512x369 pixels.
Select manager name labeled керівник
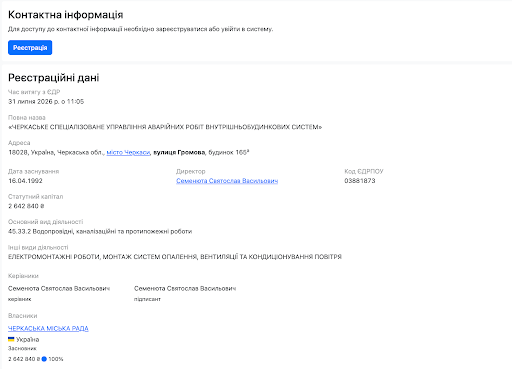coord(59,288)
